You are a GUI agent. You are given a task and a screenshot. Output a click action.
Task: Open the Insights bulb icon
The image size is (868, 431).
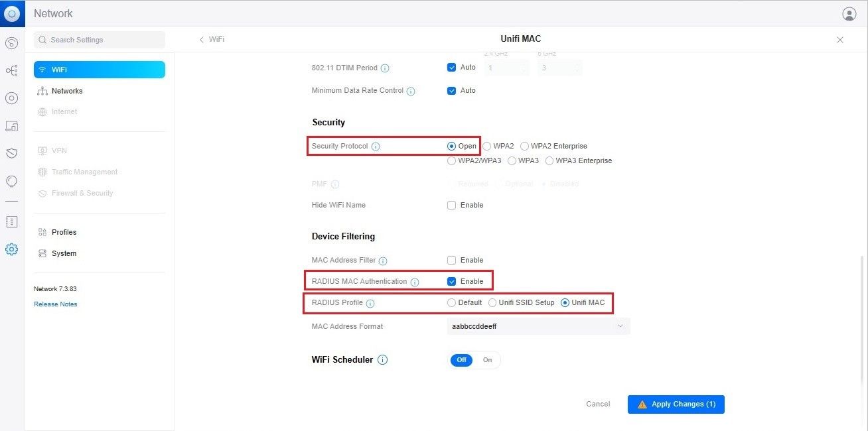click(11, 181)
